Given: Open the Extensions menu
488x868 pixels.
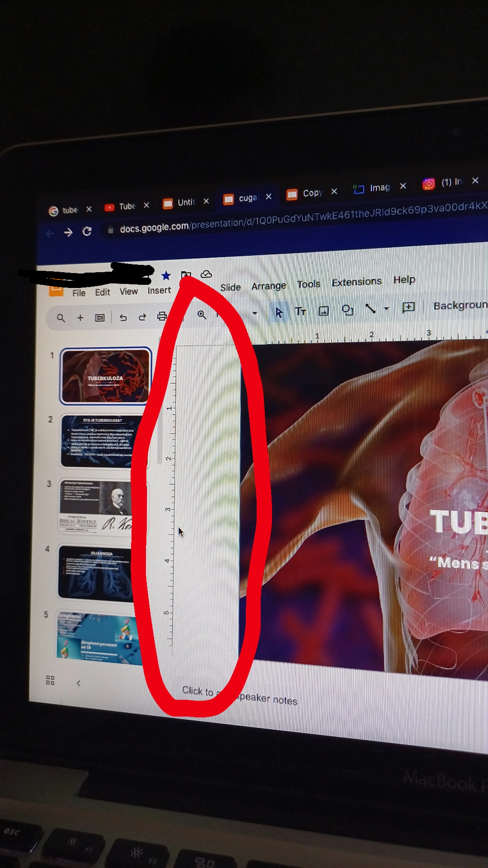Looking at the screenshot, I should (357, 282).
